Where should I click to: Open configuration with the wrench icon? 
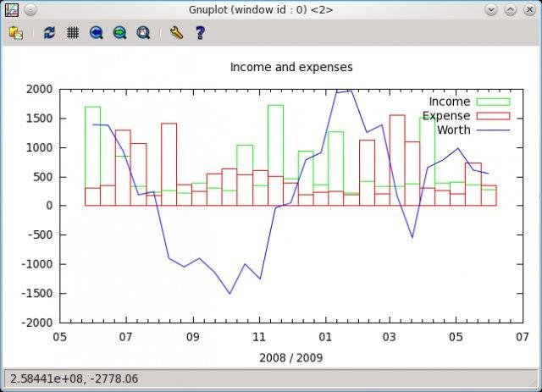(x=176, y=33)
